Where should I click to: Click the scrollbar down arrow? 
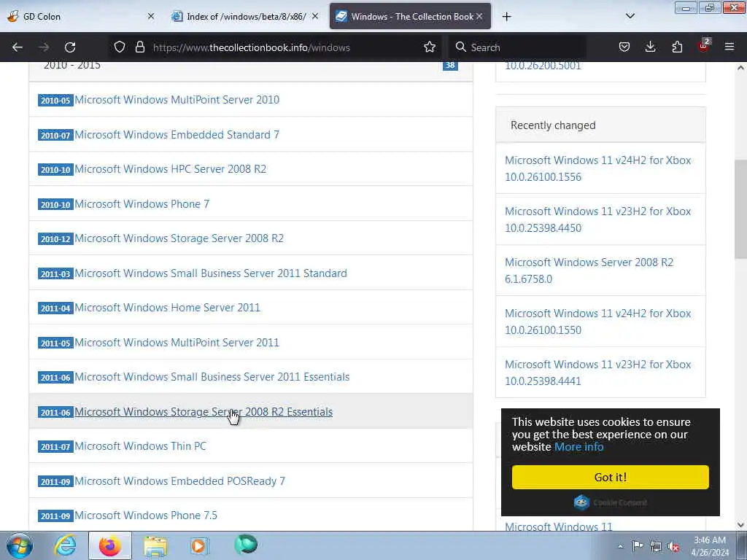click(740, 525)
